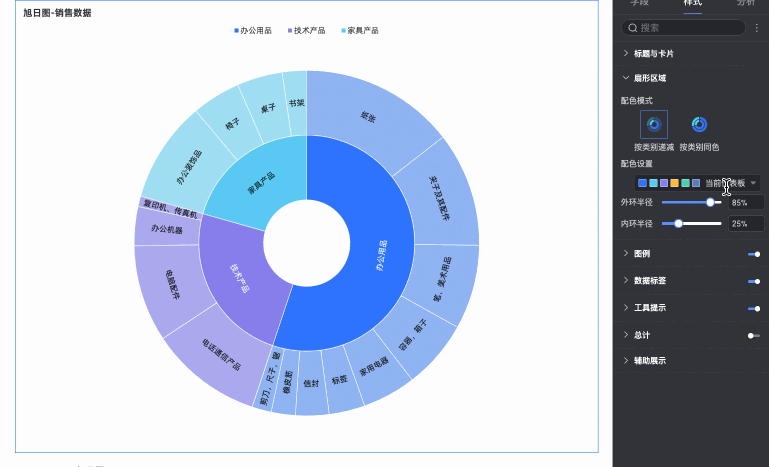Click the 内环半径 25% input field
Viewport: 769px width, 467px height.
pyautogui.click(x=746, y=224)
